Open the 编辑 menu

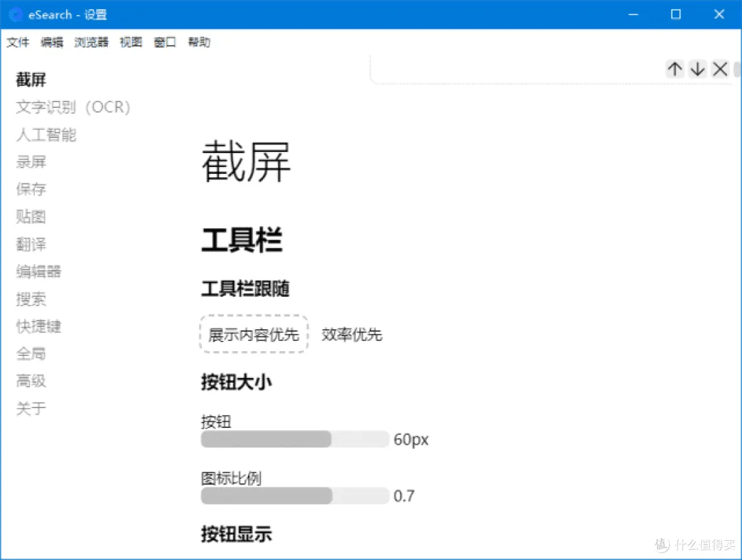52,42
